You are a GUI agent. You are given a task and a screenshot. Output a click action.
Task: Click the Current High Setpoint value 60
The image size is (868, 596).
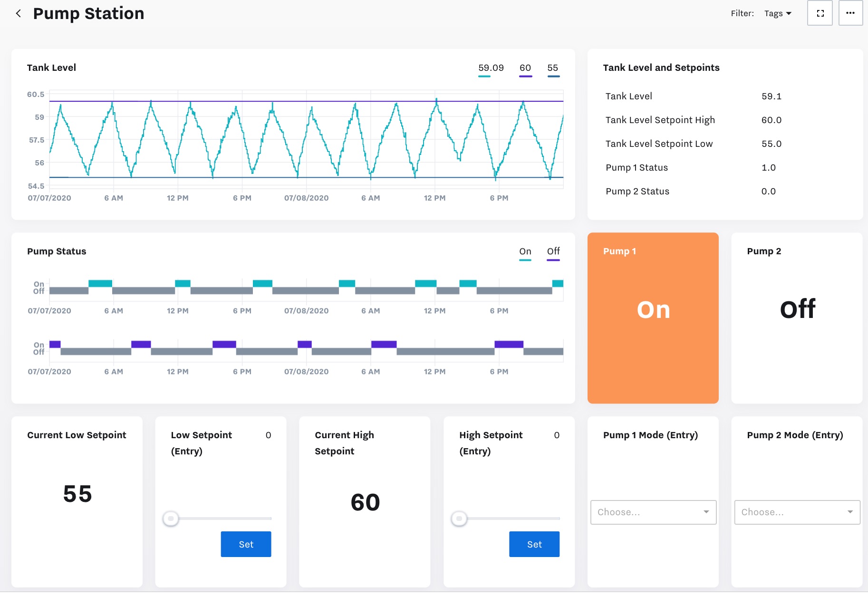click(x=365, y=502)
